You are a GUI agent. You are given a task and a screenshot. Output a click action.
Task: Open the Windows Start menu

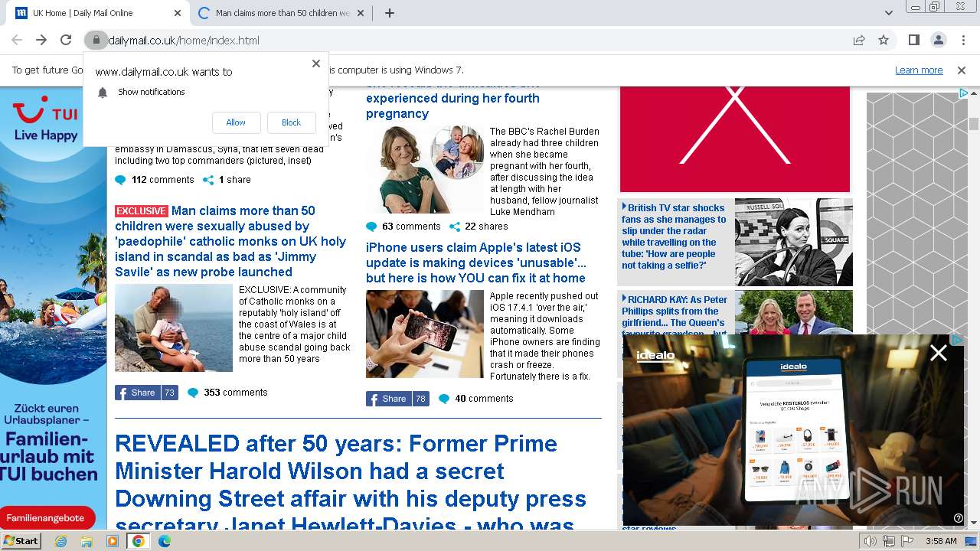21,540
